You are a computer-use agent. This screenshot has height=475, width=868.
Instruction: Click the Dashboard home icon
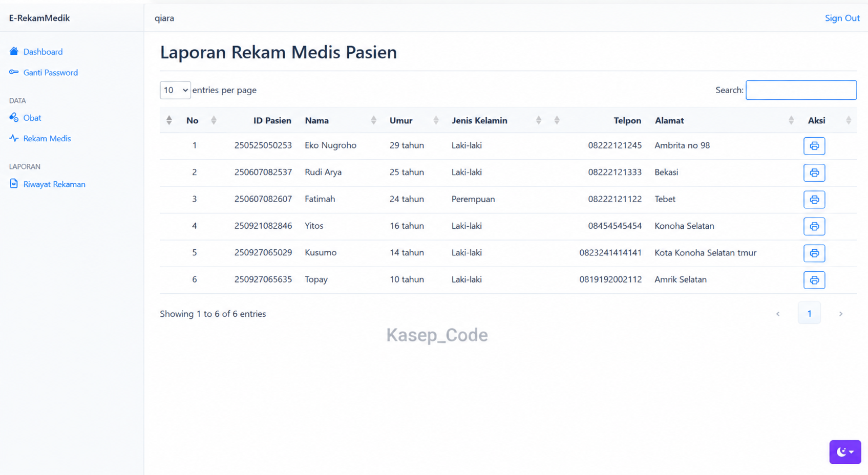click(14, 51)
